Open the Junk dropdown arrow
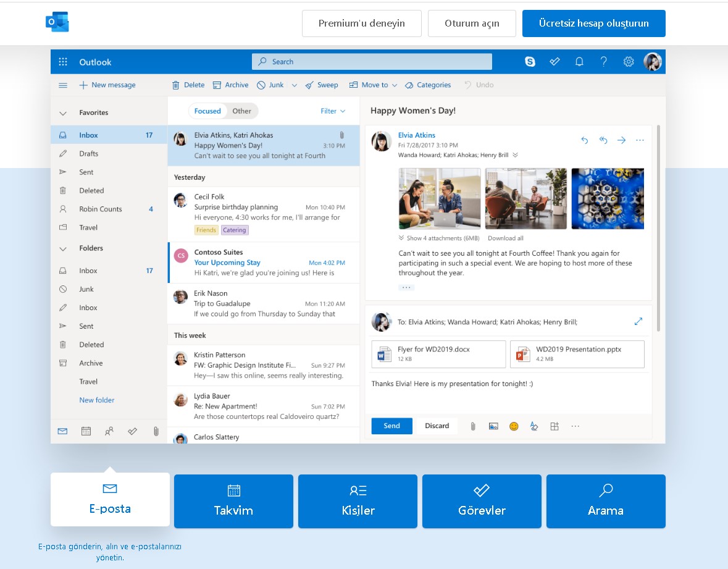Screen dimensions: 728x569 pyautogui.click(x=295, y=85)
